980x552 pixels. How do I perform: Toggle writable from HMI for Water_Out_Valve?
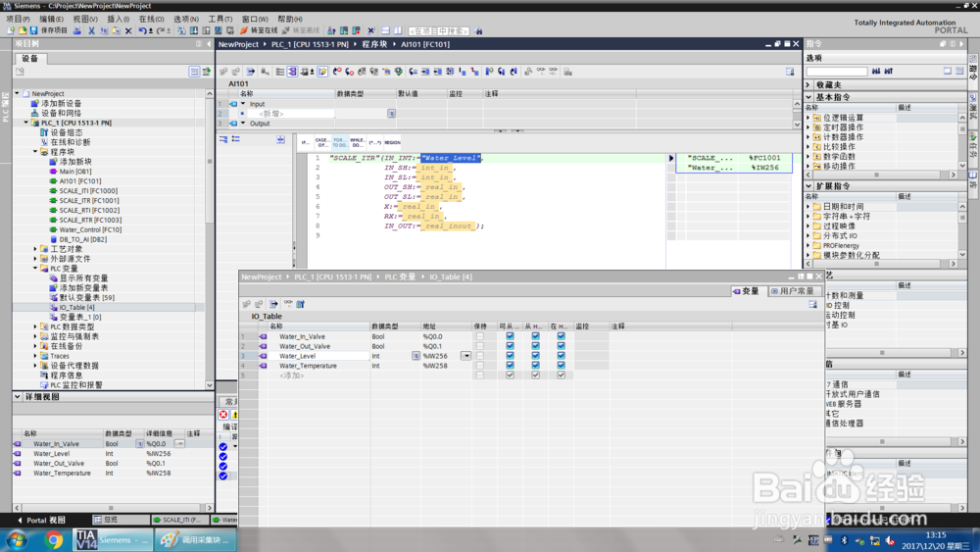coord(536,346)
